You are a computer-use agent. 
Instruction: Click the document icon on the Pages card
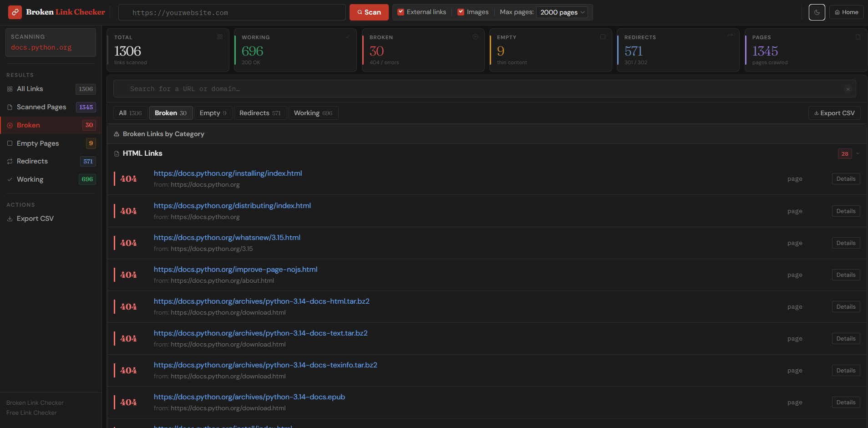(x=858, y=36)
